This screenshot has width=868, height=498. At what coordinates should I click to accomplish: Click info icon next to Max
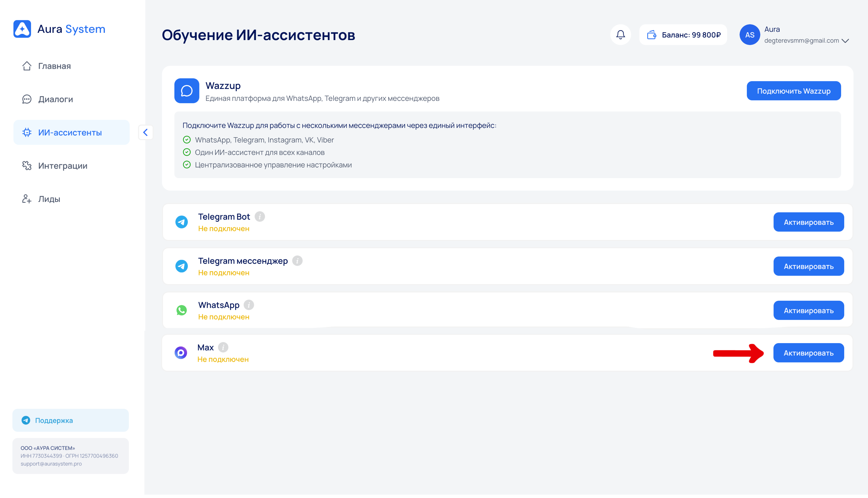223,347
